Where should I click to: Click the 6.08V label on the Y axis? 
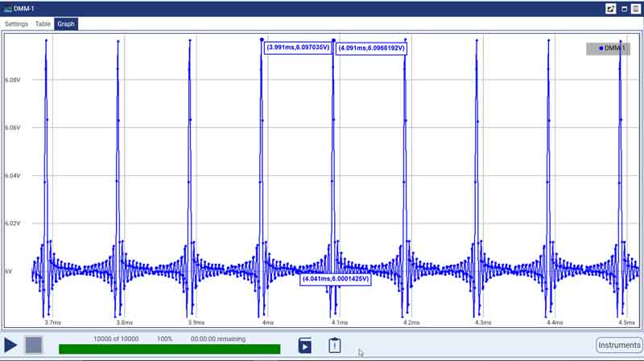13,80
